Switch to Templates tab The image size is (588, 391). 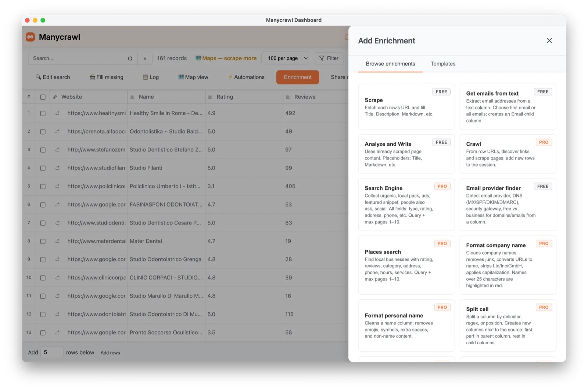click(443, 64)
